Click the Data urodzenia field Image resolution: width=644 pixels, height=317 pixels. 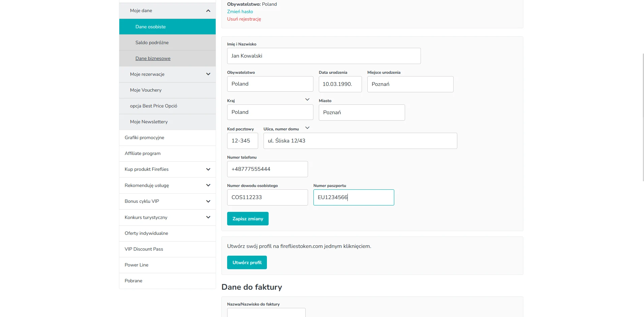pyautogui.click(x=340, y=84)
